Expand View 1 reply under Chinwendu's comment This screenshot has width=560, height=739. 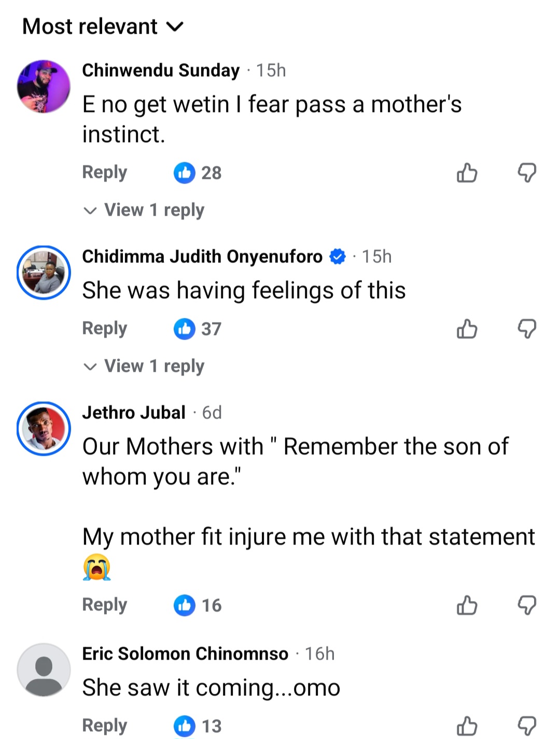(144, 210)
